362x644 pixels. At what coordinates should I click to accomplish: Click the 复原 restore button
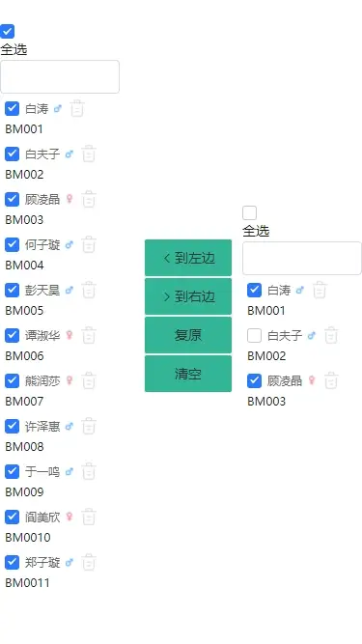(188, 335)
